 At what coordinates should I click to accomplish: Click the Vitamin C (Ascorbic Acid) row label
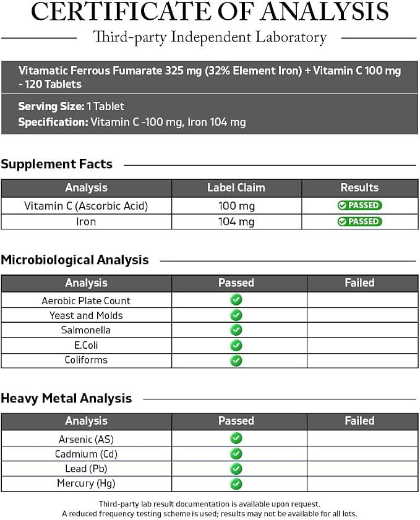(86, 206)
